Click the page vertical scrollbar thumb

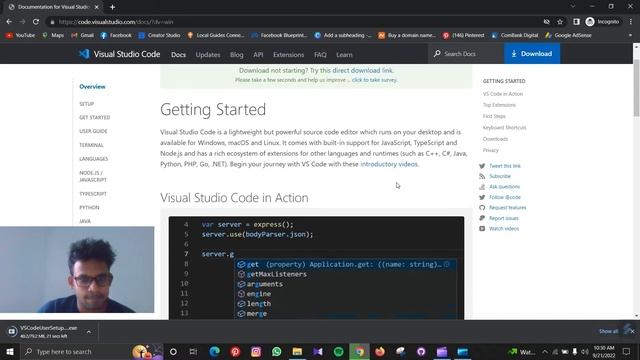(x=636, y=87)
